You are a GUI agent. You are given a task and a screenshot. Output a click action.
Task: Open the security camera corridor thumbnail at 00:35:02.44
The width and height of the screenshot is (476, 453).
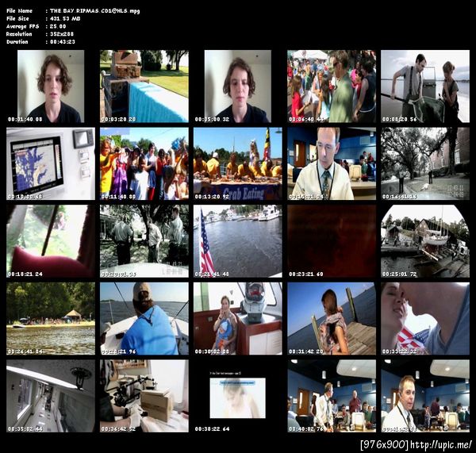[51, 396]
